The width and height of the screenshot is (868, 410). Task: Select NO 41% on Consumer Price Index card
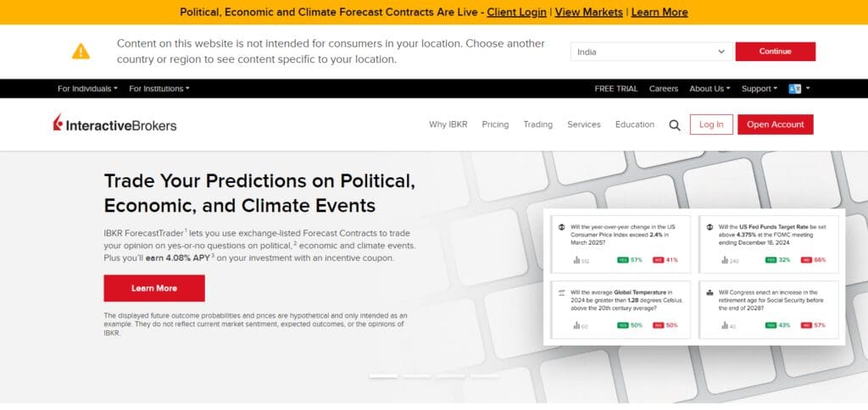click(x=665, y=260)
